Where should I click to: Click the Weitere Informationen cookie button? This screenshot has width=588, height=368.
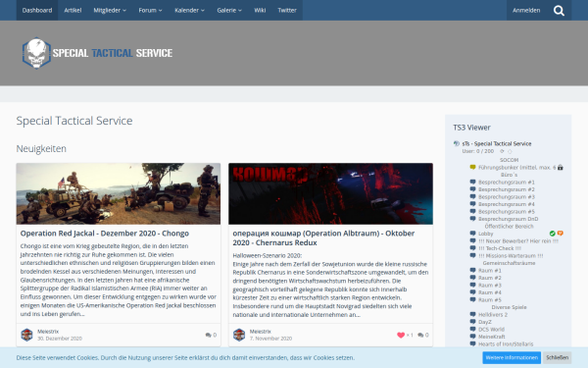click(512, 357)
